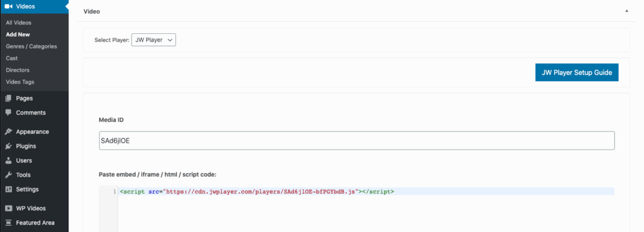The width and height of the screenshot is (644, 232).
Task: Open All Videos submenu item
Action: [18, 23]
